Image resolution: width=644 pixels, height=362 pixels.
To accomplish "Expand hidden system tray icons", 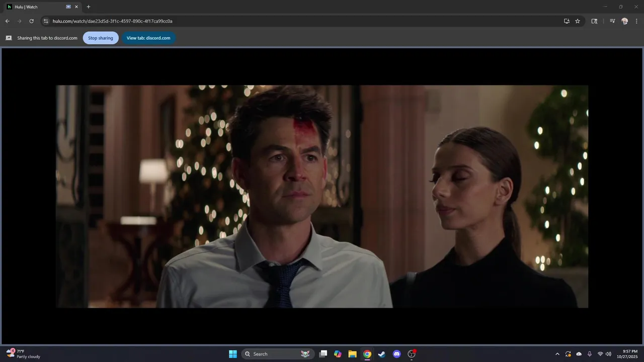I will pos(557,354).
